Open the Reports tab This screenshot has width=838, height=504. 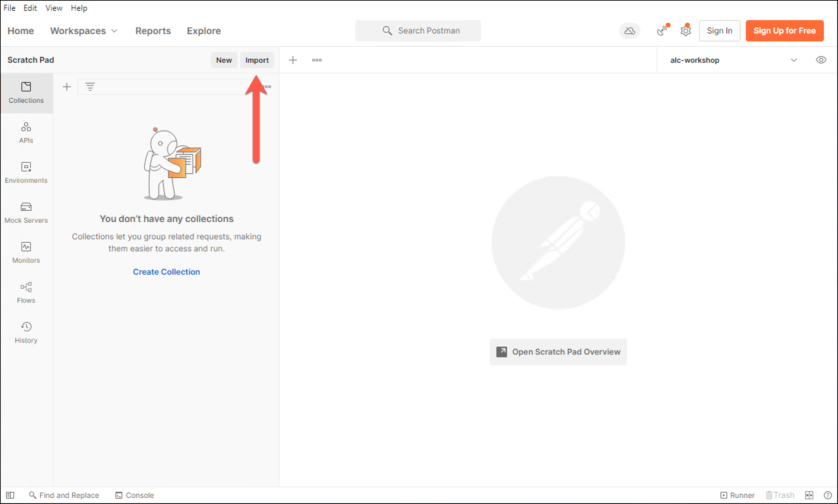153,31
